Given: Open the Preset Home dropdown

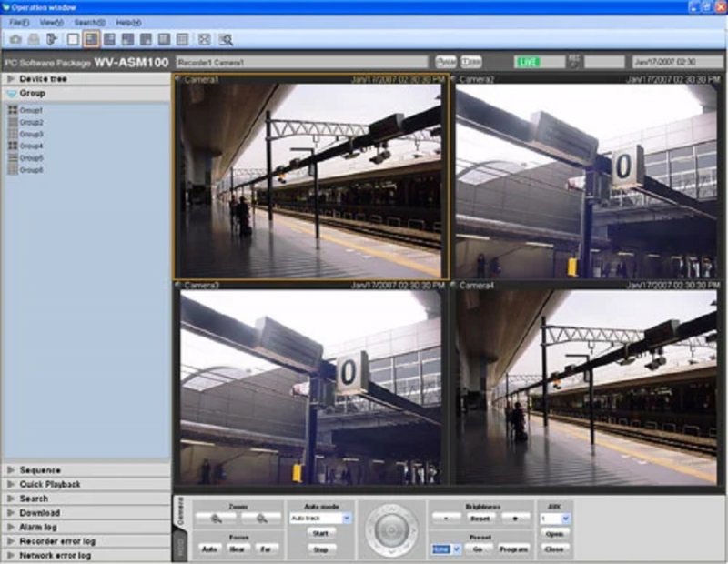Looking at the screenshot, I should click(456, 549).
